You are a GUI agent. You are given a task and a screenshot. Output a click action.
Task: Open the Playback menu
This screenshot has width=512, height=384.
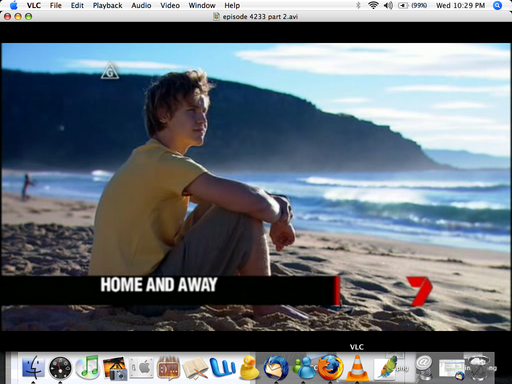107,6
